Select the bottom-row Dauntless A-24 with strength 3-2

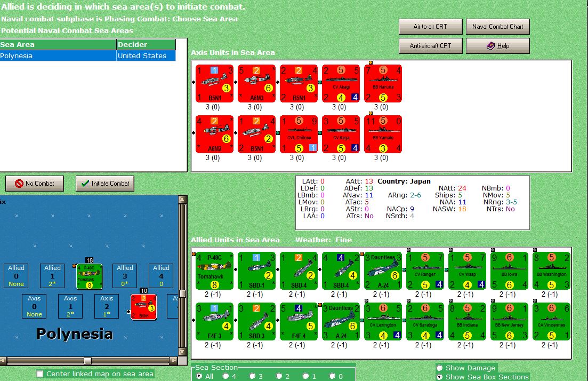coord(341,321)
